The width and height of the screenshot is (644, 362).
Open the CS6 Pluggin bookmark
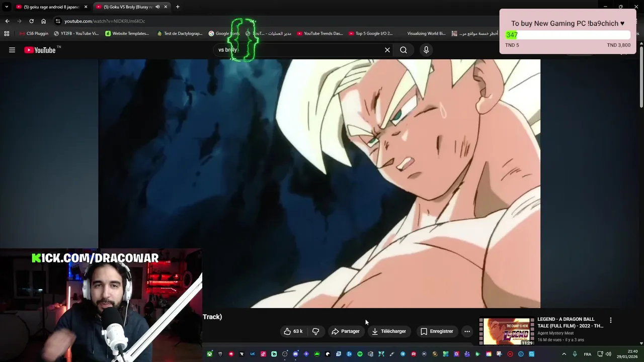tap(34, 34)
